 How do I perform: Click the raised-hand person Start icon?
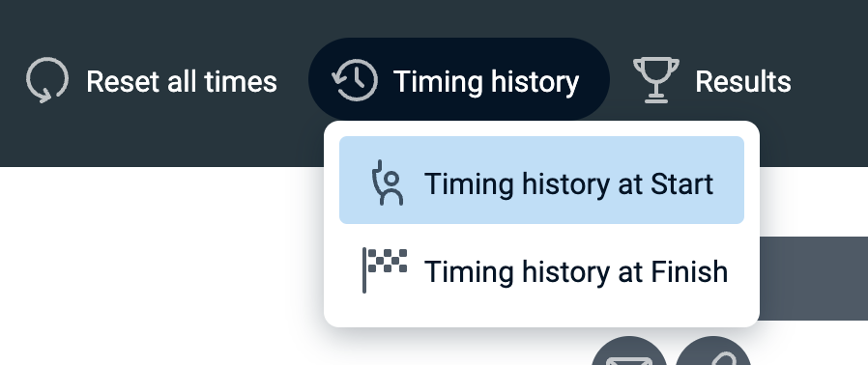tap(387, 182)
